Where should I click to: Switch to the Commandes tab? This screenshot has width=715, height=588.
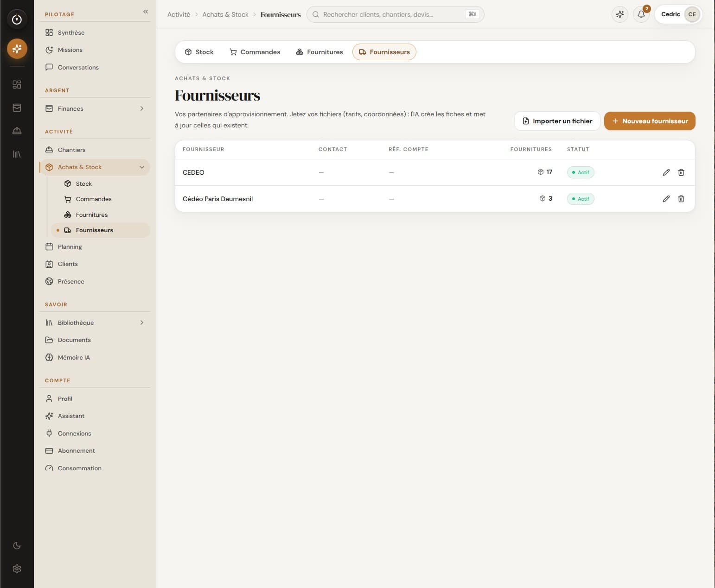(255, 52)
